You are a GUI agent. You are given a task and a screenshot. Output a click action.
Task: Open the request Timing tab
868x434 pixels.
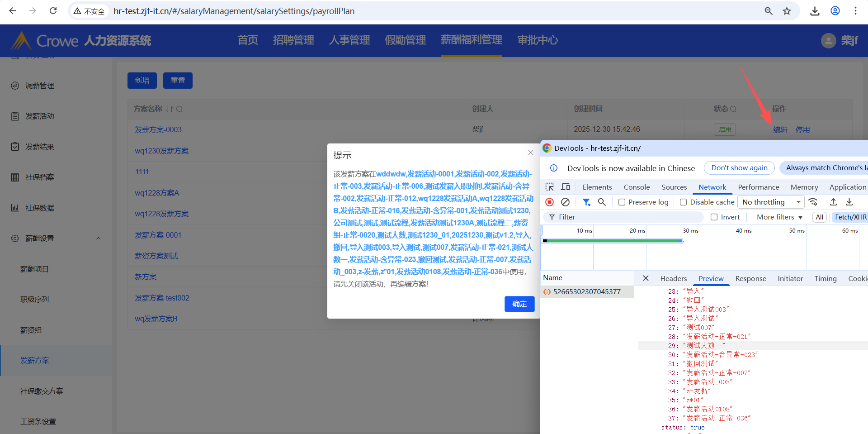click(x=826, y=278)
